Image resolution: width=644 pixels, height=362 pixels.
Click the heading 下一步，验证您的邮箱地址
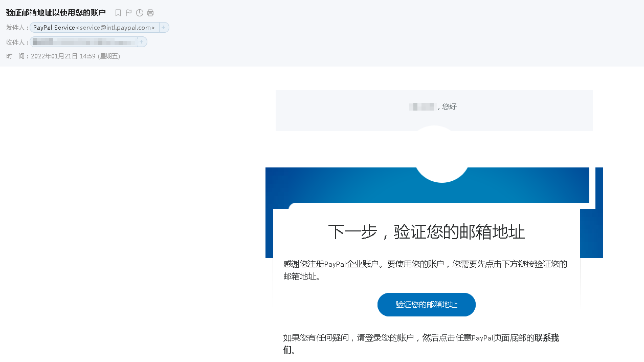427,232
